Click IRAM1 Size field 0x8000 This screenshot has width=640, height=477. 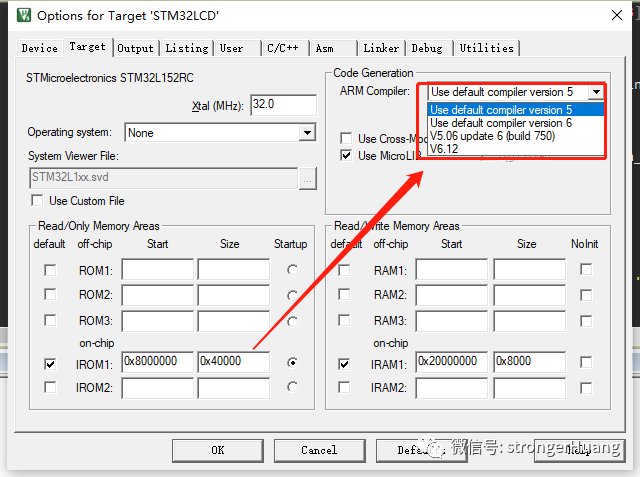point(530,362)
